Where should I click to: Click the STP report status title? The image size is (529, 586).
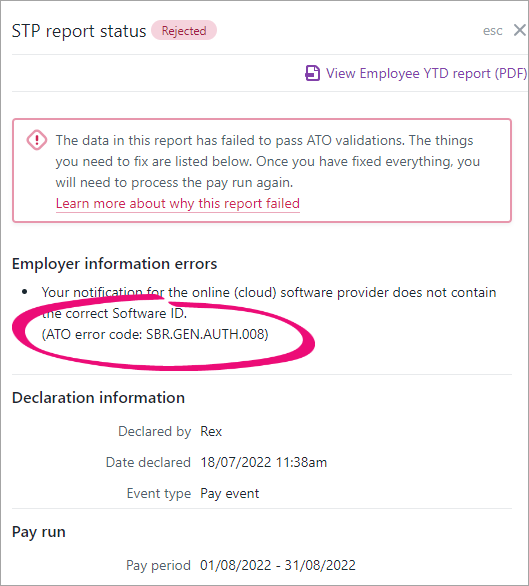tap(79, 31)
